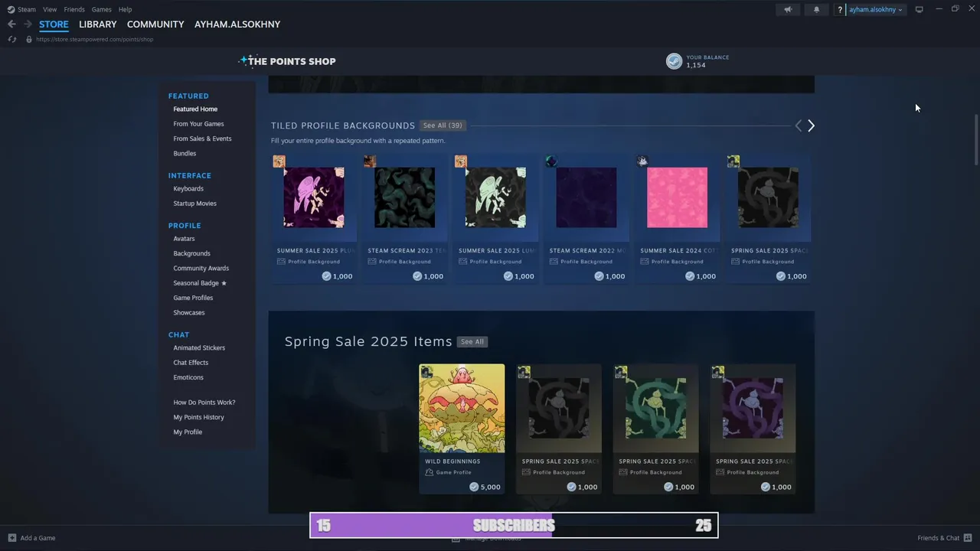Open Startup Movies section
The image size is (980, 551).
[x=194, y=204]
